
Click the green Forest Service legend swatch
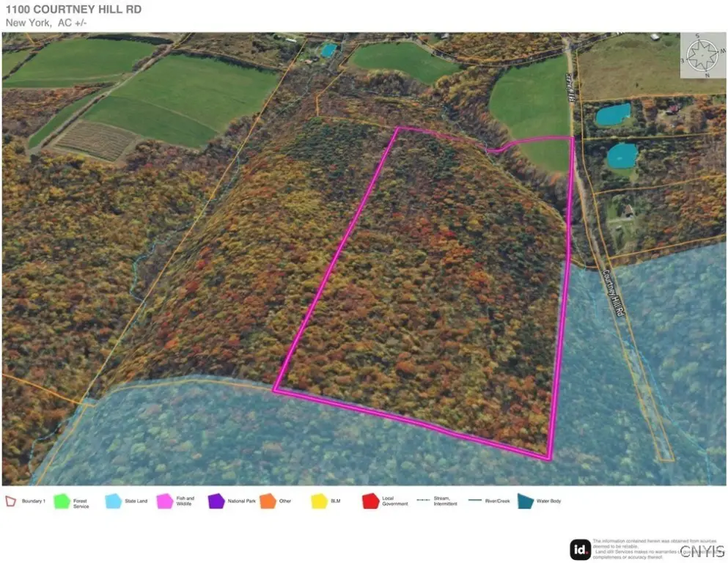(x=62, y=501)
